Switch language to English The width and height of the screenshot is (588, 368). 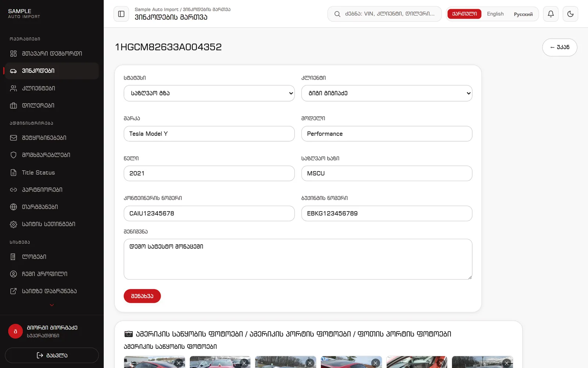pos(495,14)
